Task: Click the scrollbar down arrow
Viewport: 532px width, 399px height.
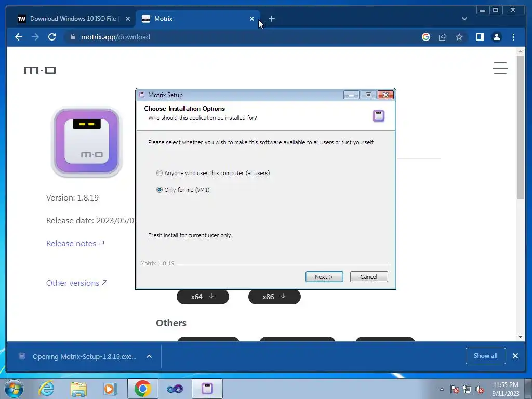Action: (x=521, y=337)
